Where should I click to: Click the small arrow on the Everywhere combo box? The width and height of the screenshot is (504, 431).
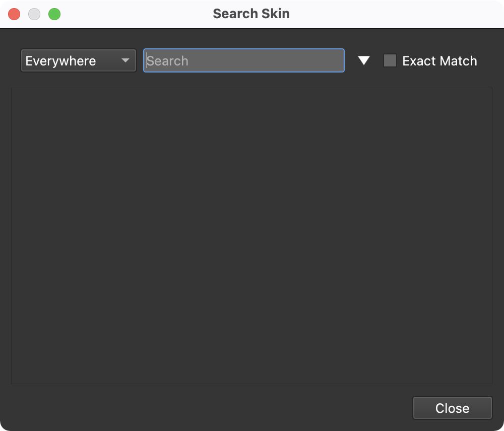click(126, 60)
